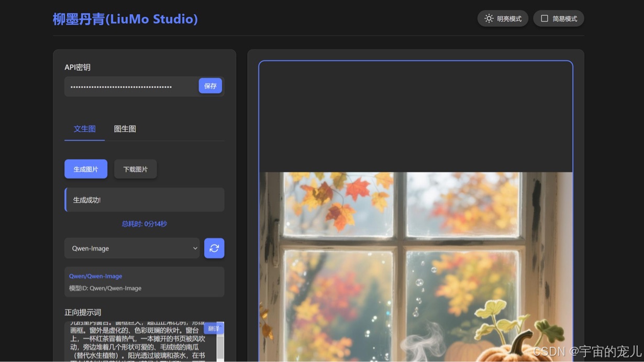
Task: Click the 生成图片 button
Action: click(86, 169)
